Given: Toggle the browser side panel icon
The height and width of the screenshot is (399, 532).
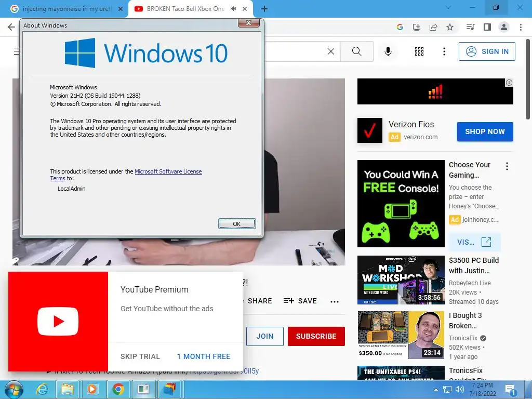Looking at the screenshot, I should pyautogui.click(x=487, y=27).
